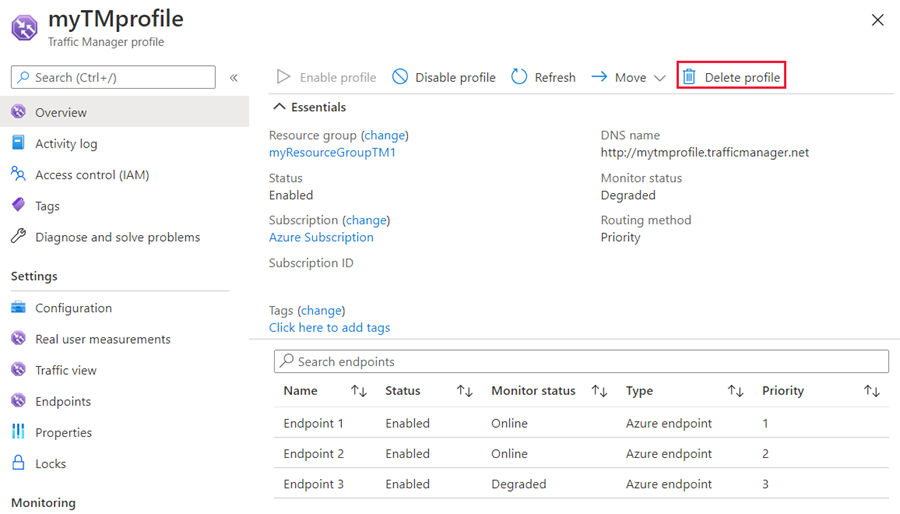Click the Priority routing method value
Viewport: 900px width, 514px height.
[x=620, y=237]
